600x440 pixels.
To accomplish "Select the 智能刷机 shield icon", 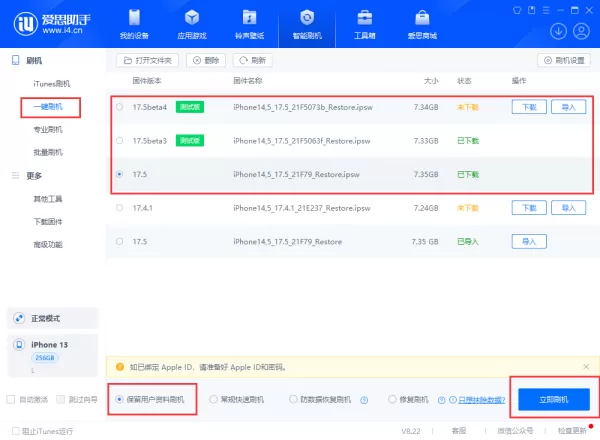I will point(307,18).
